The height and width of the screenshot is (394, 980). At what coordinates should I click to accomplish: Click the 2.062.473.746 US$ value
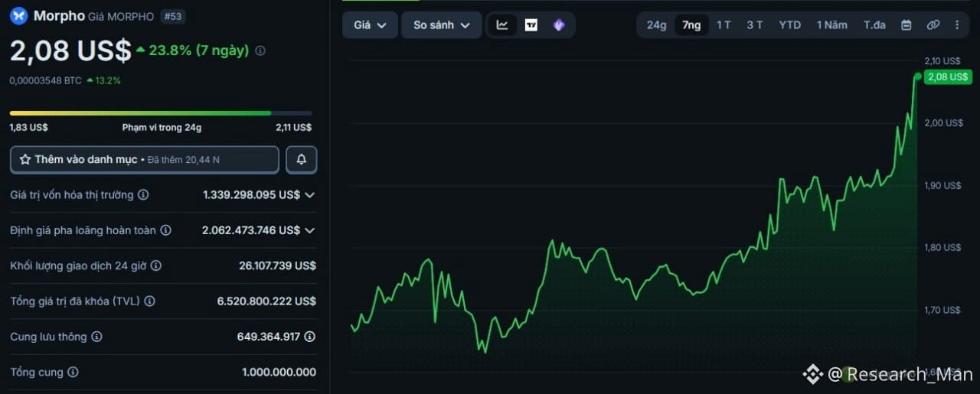(x=251, y=230)
